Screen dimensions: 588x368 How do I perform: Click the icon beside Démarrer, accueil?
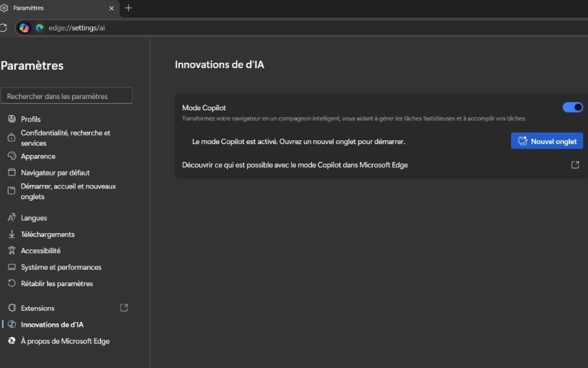coord(12,191)
